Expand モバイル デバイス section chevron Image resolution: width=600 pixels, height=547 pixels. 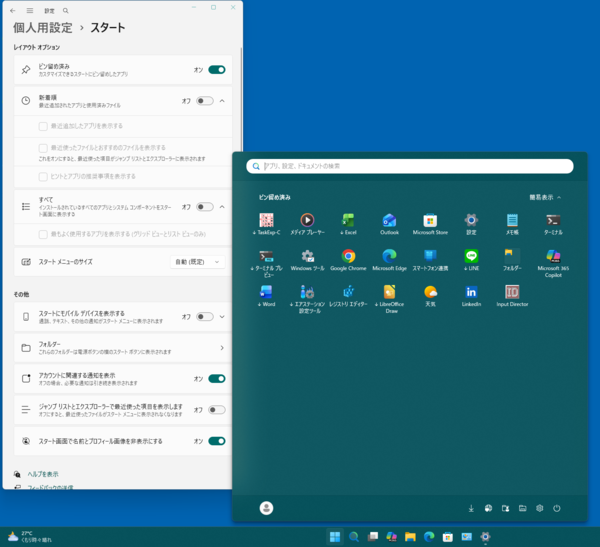click(x=222, y=317)
